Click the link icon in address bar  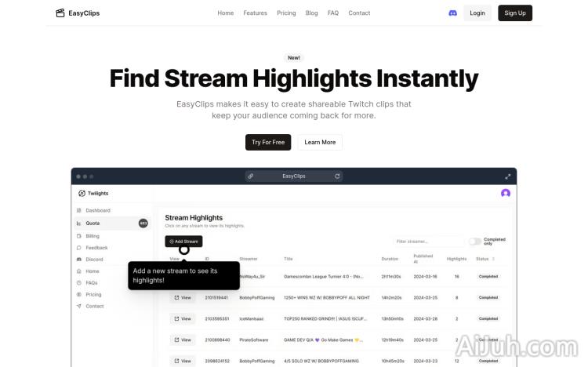(251, 176)
